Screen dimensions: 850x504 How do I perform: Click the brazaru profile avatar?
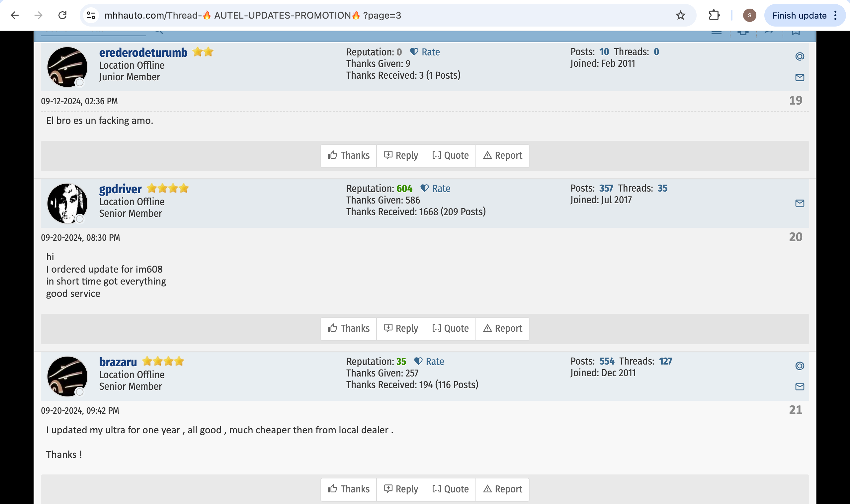point(67,376)
